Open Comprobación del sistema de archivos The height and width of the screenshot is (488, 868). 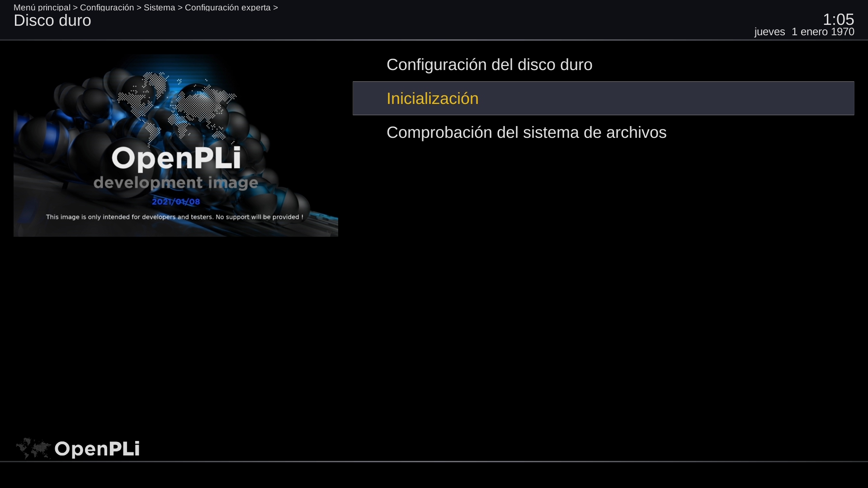pyautogui.click(x=526, y=132)
